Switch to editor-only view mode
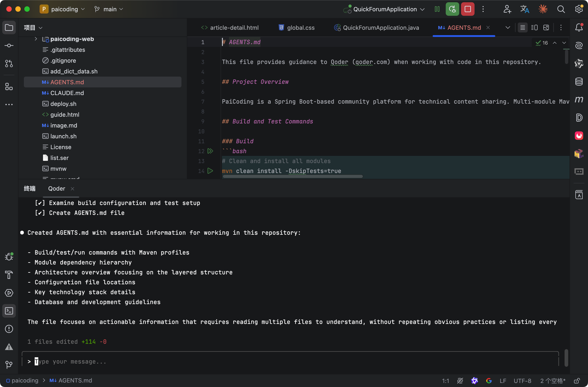 click(x=522, y=27)
